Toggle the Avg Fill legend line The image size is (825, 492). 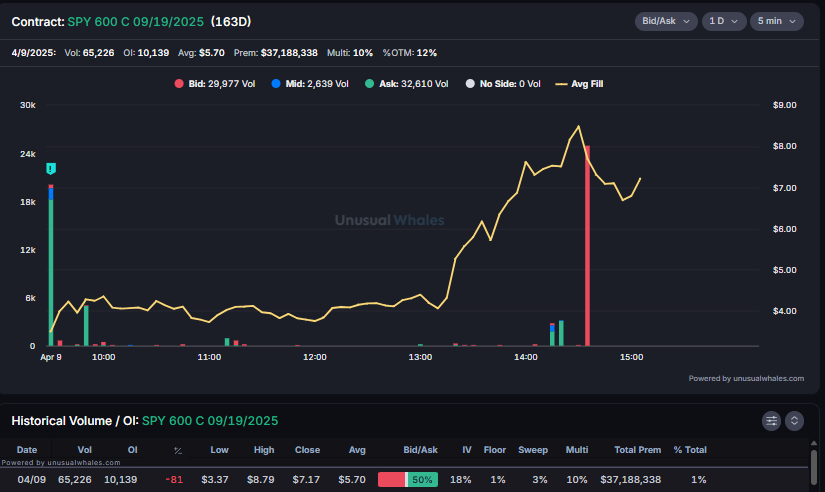[x=579, y=84]
